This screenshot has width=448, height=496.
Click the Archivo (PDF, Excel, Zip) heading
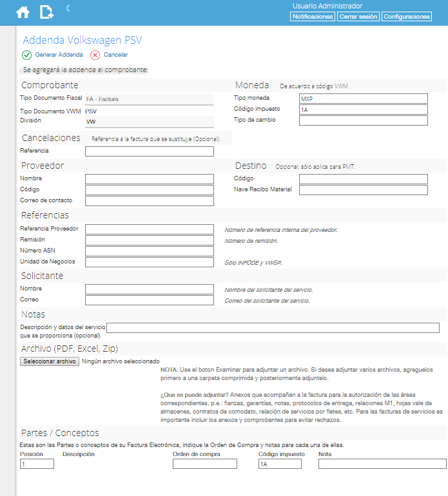(70, 348)
